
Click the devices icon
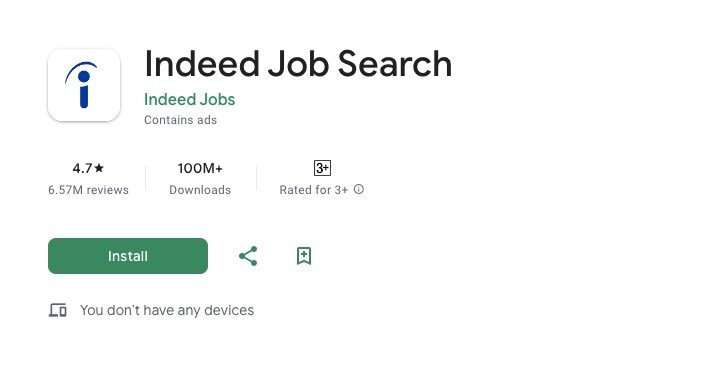click(58, 310)
